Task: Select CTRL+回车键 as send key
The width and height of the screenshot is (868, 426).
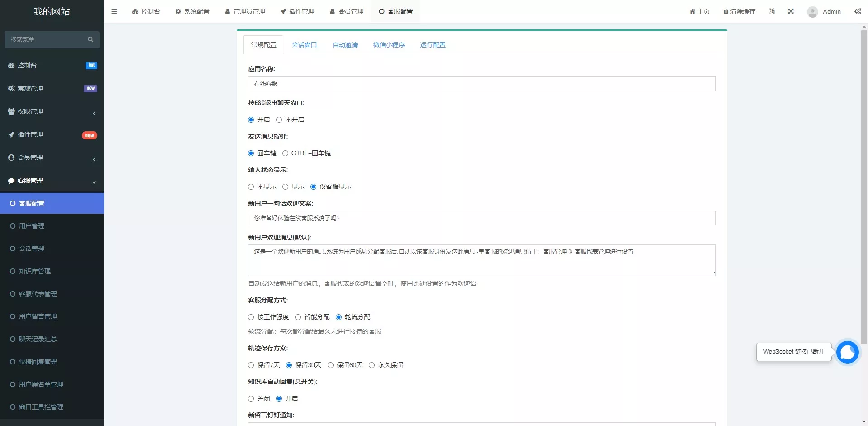Action: (x=286, y=153)
